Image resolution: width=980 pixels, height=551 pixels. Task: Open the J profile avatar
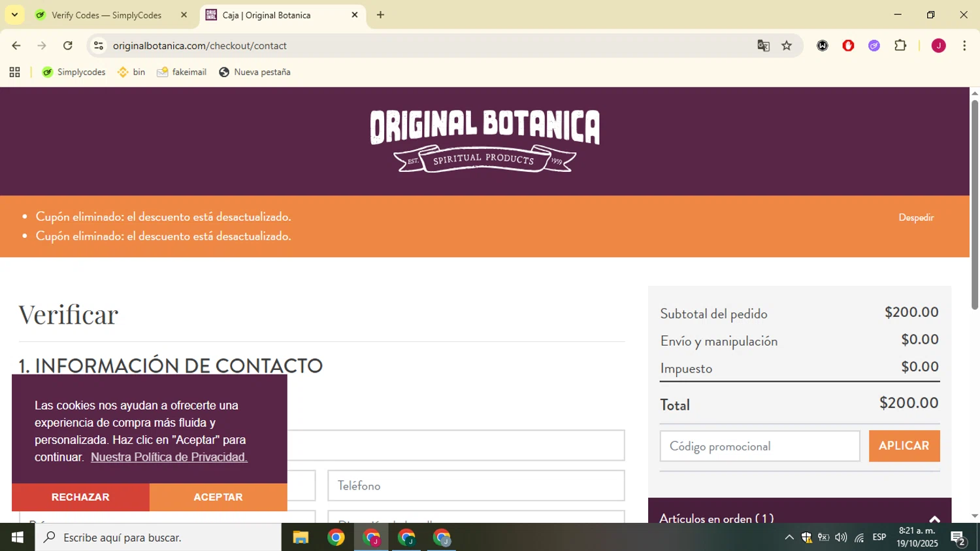pyautogui.click(x=939, y=46)
